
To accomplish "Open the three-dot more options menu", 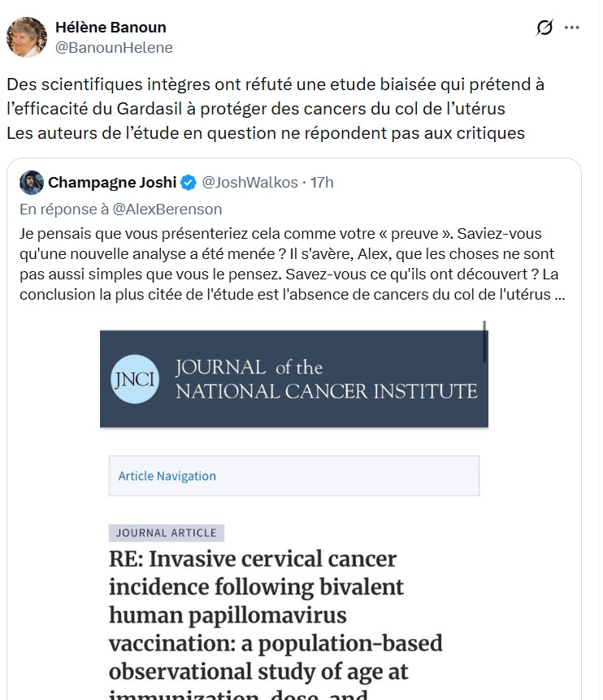I will coord(572,28).
